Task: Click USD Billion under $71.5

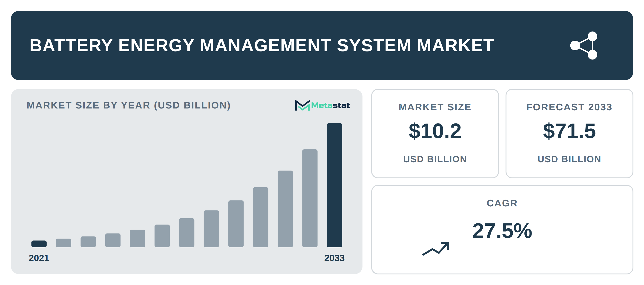Action: tap(569, 159)
